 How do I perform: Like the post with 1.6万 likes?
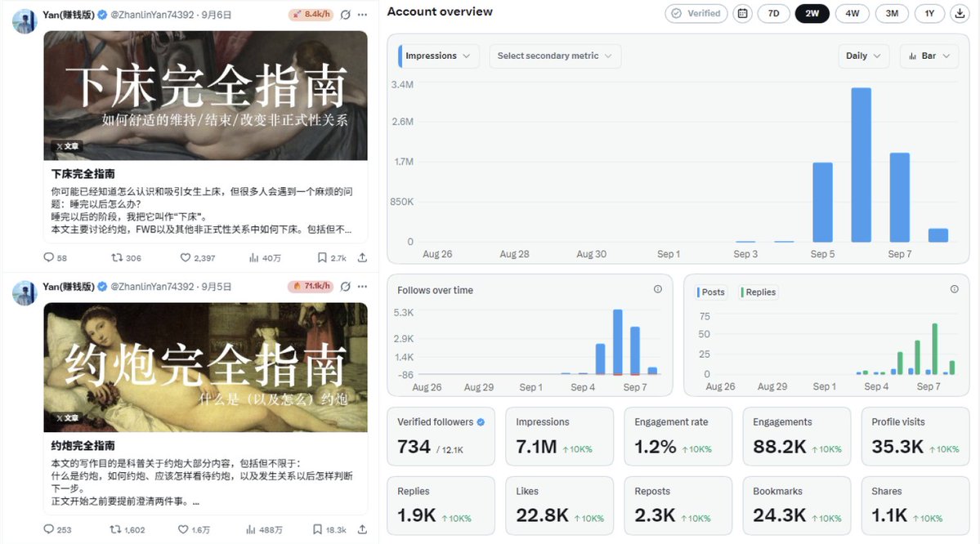[183, 529]
